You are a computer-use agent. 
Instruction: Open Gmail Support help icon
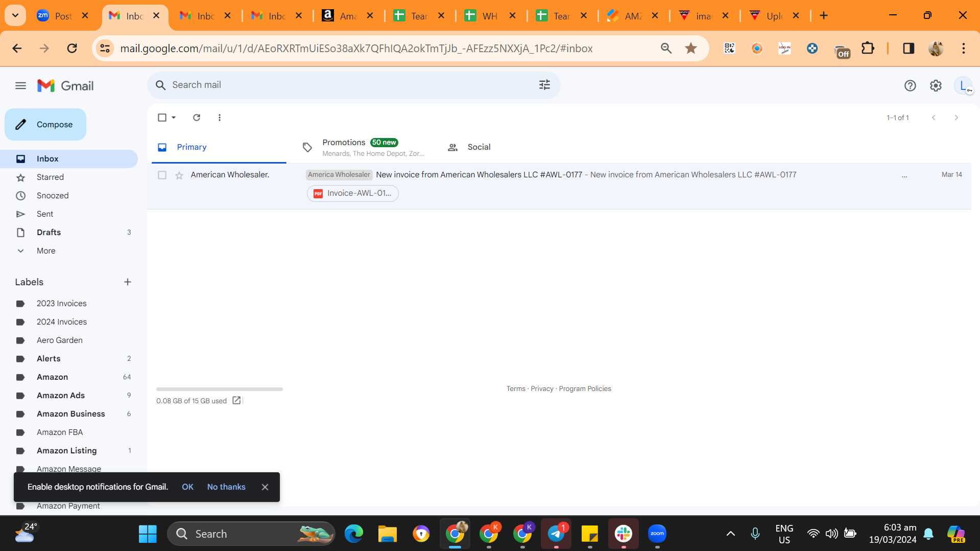point(910,86)
